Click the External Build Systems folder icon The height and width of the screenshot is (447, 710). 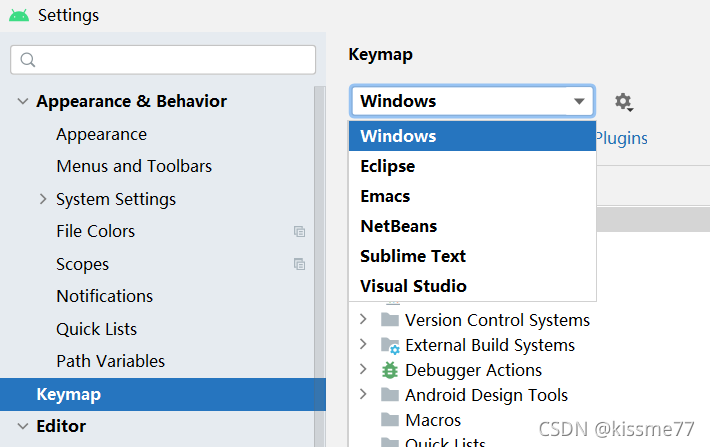[x=390, y=345]
